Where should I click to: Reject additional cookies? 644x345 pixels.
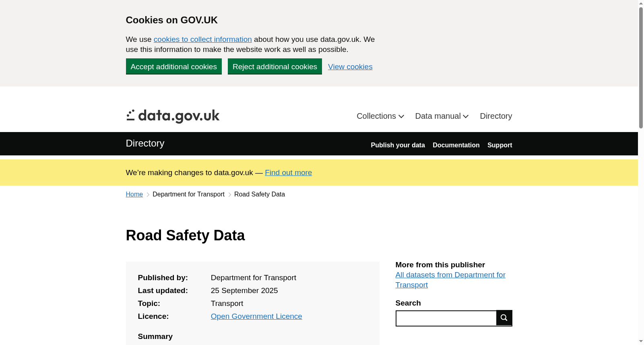click(x=275, y=66)
